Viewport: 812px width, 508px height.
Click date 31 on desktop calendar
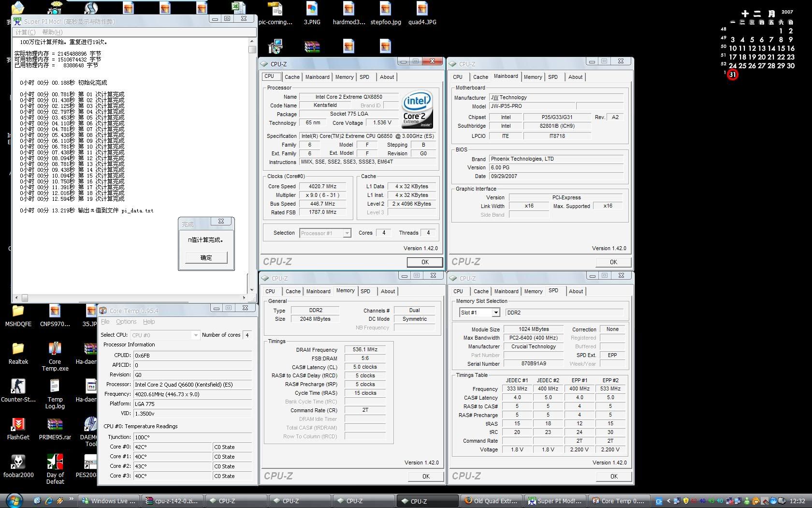click(733, 75)
